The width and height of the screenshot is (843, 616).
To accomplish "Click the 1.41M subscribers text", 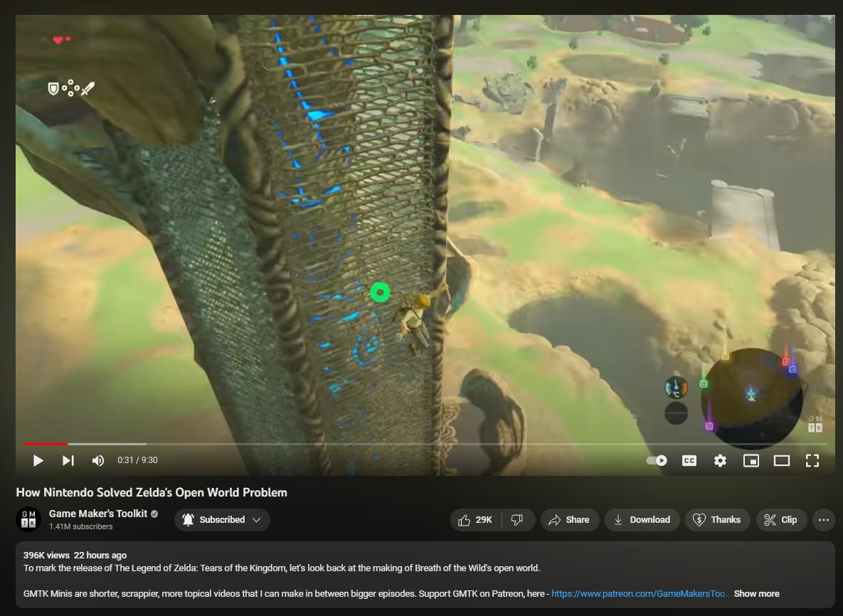I will [80, 527].
